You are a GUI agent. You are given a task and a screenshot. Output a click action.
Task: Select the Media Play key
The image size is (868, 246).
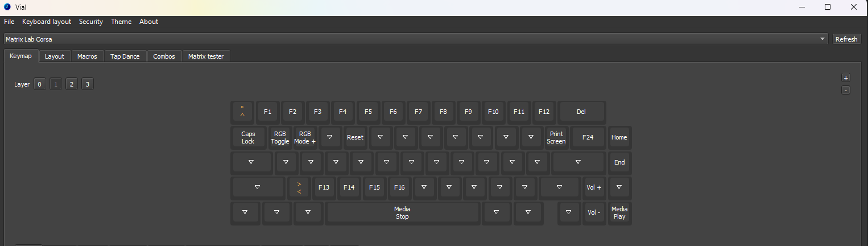pyautogui.click(x=619, y=212)
